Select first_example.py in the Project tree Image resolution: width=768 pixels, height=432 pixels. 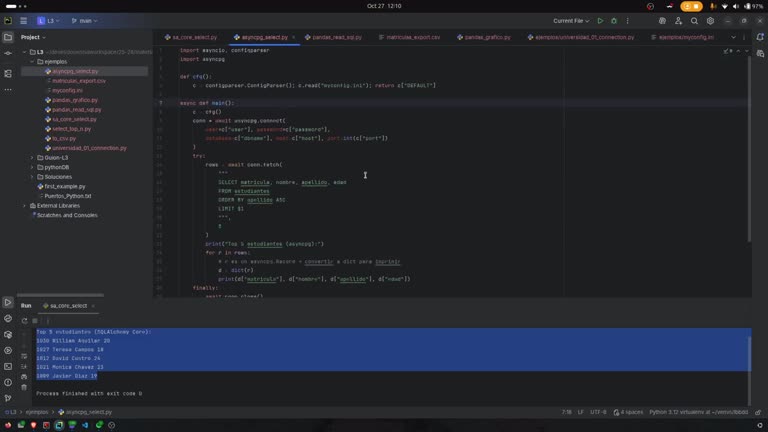coord(65,187)
